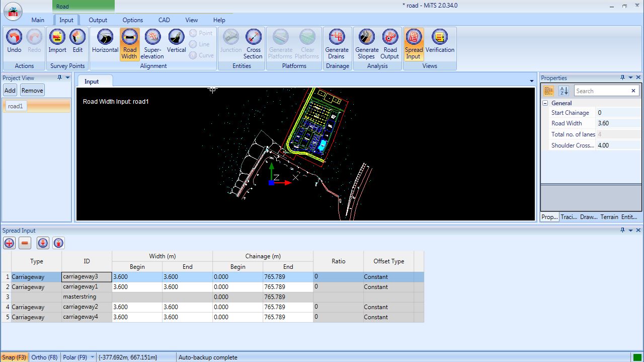Toggle Ortho (F8) in status bar

click(44, 357)
